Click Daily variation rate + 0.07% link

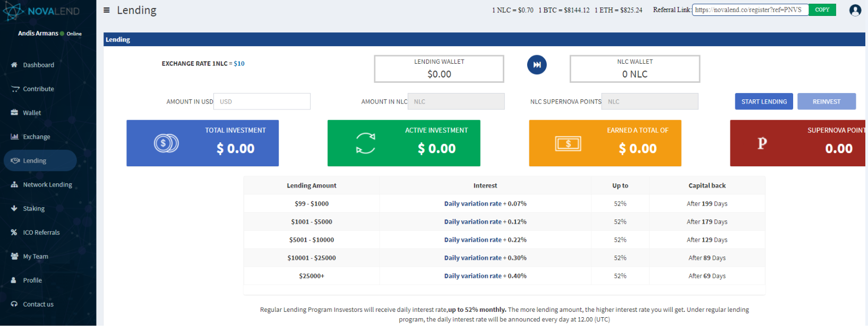[x=485, y=203]
